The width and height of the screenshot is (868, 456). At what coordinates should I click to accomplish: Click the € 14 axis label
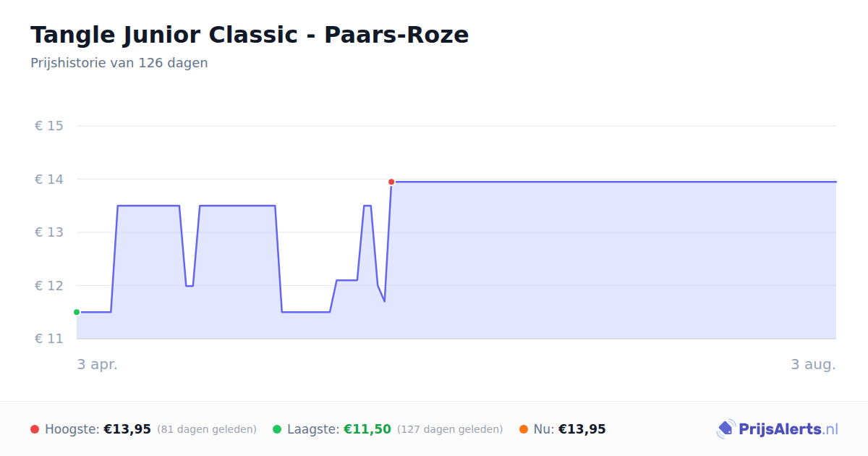[x=49, y=180]
